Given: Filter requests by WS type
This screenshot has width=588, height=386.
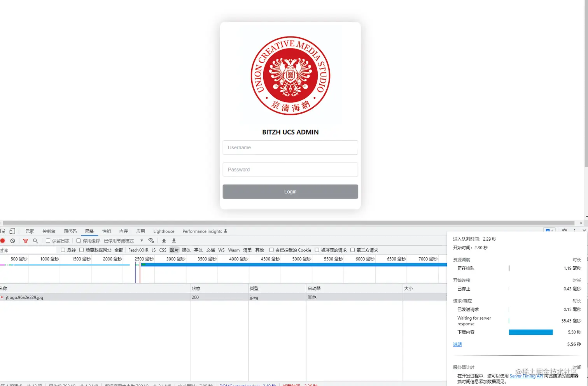Looking at the screenshot, I should [222, 250].
